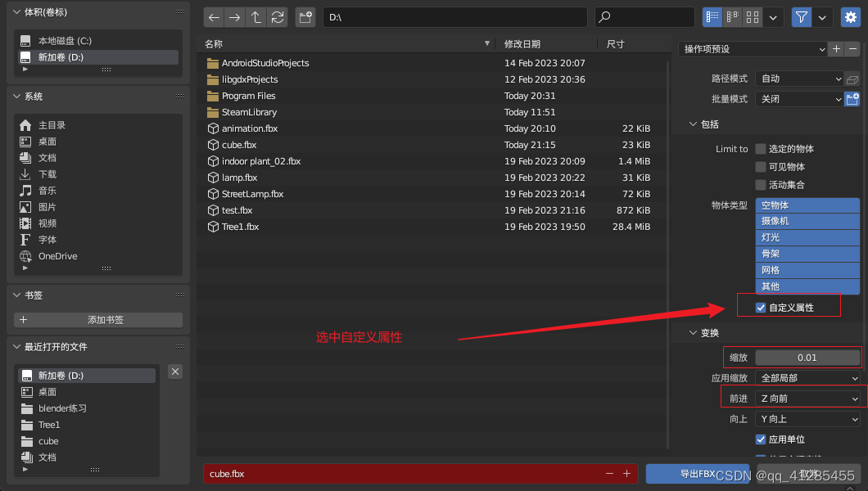
Task: Go to parent directory icon
Action: (x=255, y=18)
